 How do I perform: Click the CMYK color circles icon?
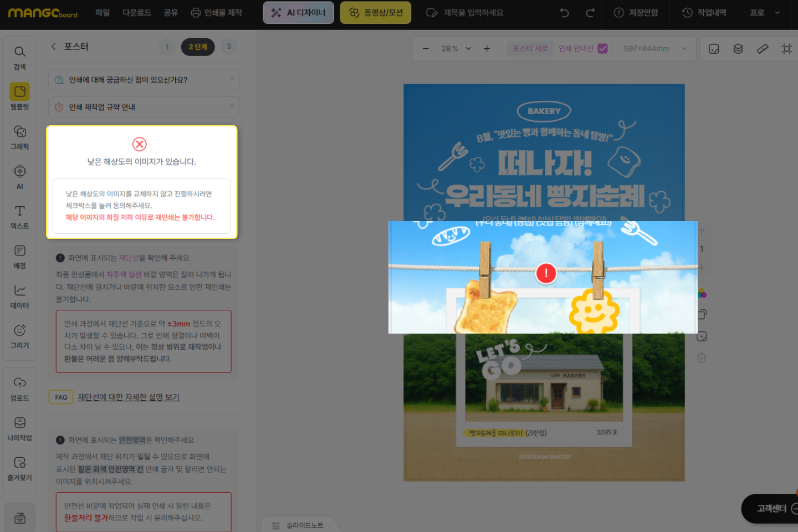pos(702,293)
